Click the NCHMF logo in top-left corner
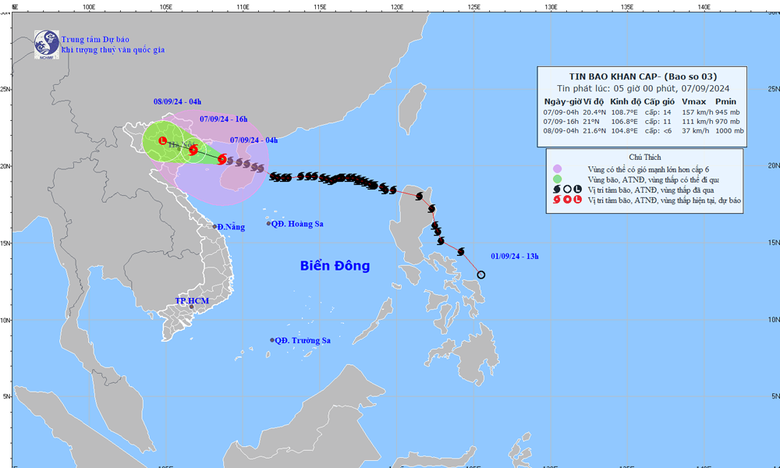Screen dimensions: 780x468 46,42
